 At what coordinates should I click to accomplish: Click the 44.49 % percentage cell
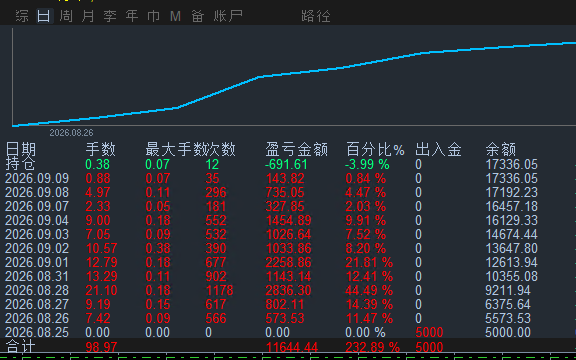[x=369, y=290]
